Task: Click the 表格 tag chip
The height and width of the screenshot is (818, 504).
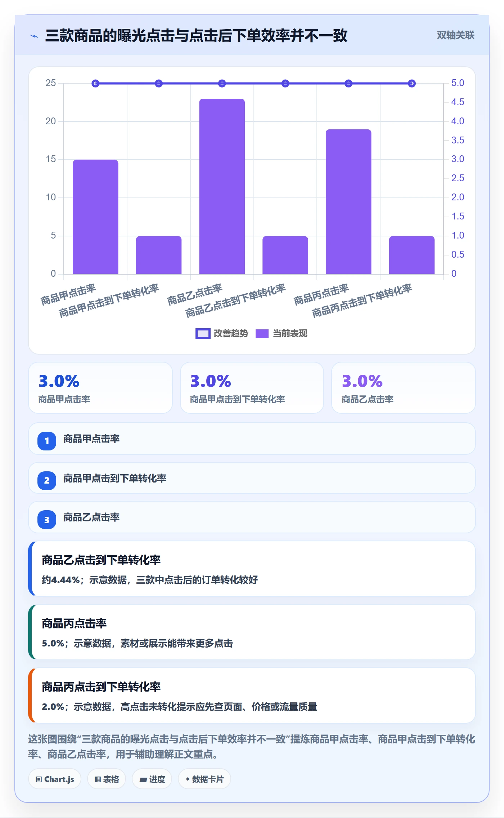Action: 107,779
